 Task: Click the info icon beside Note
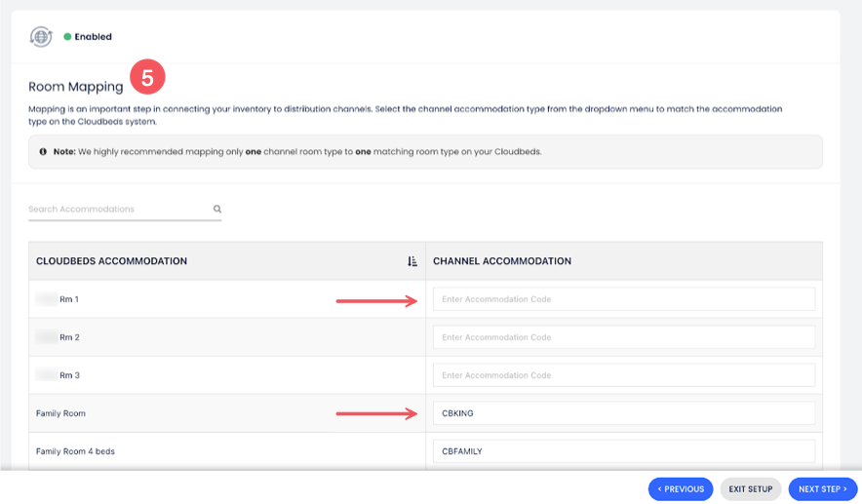43,152
